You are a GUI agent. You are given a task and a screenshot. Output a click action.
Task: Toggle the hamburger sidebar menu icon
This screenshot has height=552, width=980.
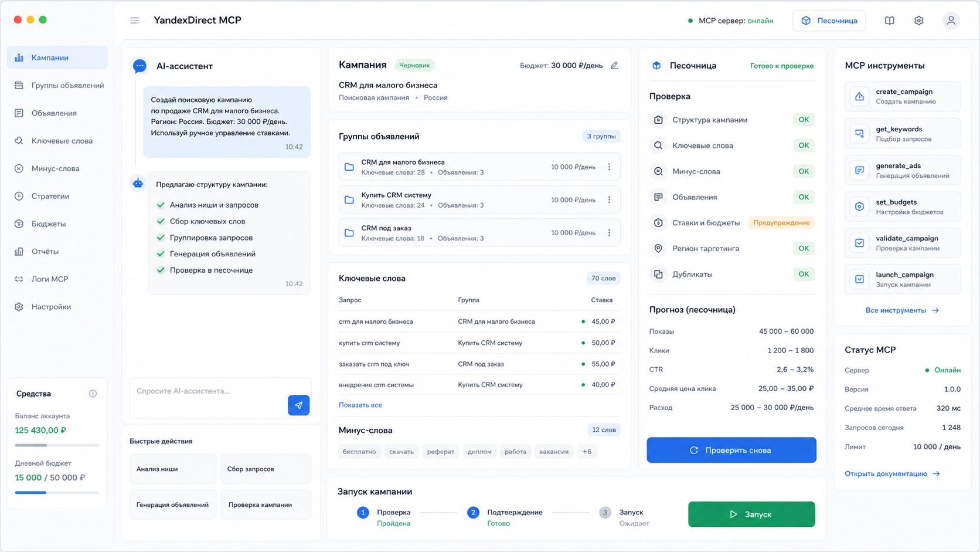point(135,21)
